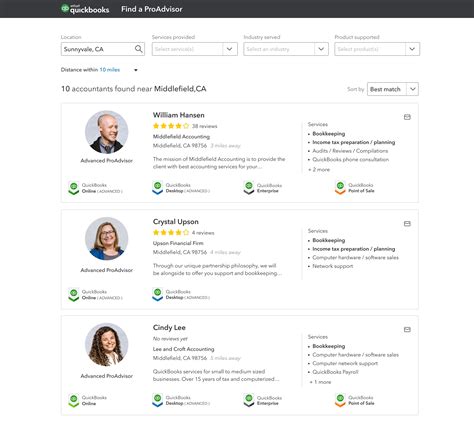This screenshot has height=443, width=474.
Task: Open the message icon on Crystal Upson's card
Action: 407,224
